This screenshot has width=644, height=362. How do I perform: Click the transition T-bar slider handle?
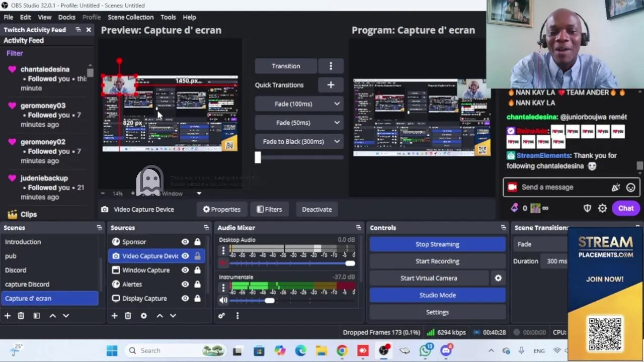pos(258,157)
